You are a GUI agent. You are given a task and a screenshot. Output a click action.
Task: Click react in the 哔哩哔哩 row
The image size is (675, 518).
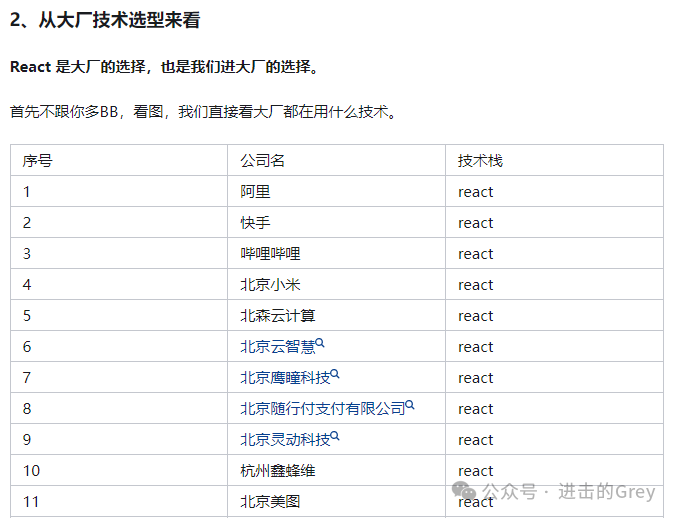476,254
